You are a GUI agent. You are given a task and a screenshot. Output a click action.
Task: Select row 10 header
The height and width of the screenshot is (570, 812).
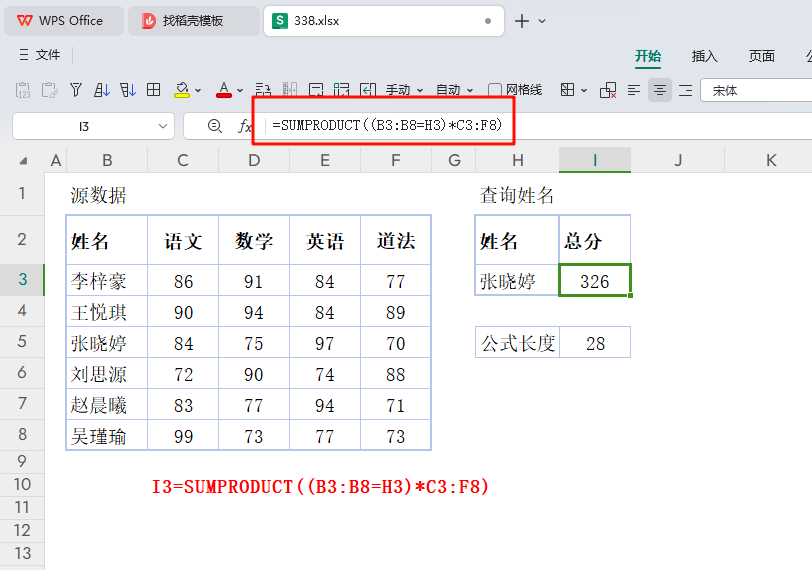pyautogui.click(x=22, y=485)
